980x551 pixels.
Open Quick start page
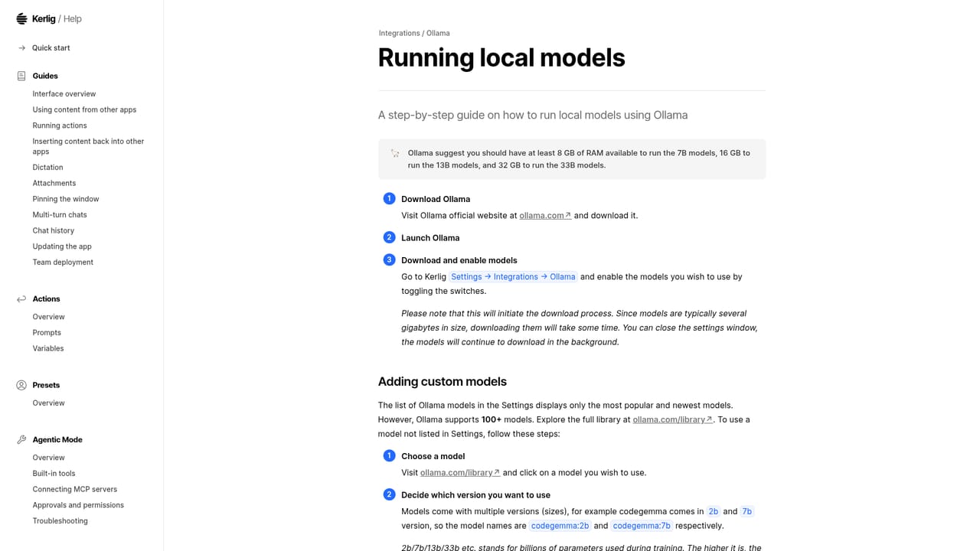(x=51, y=47)
